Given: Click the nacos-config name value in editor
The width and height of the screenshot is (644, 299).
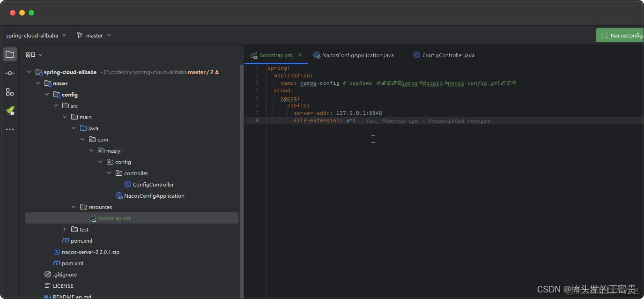Looking at the screenshot, I should click(319, 83).
